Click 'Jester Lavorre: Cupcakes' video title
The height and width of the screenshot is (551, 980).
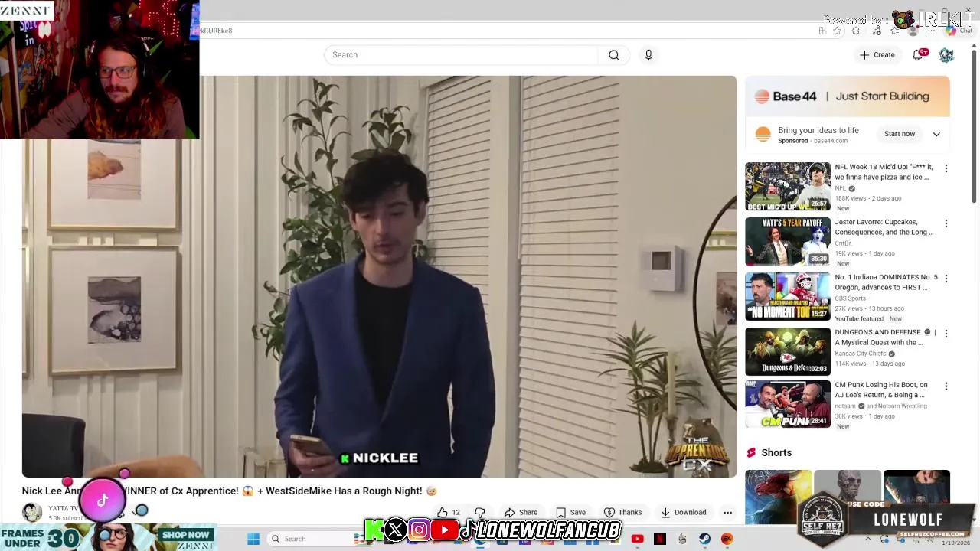pyautogui.click(x=884, y=227)
